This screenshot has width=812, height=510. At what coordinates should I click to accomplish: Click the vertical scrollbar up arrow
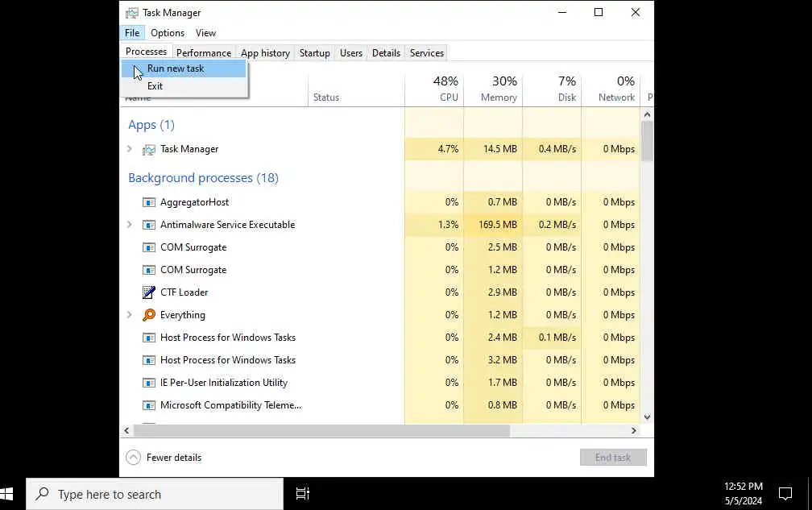point(647,114)
